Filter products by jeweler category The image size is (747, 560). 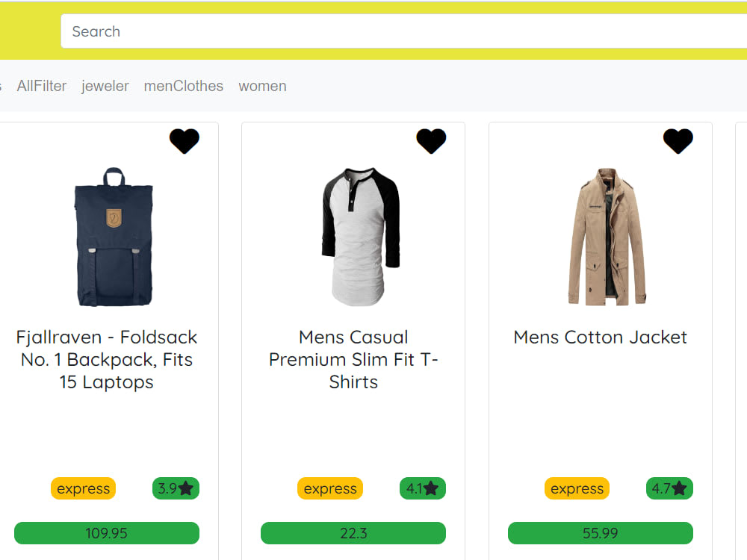pos(105,86)
